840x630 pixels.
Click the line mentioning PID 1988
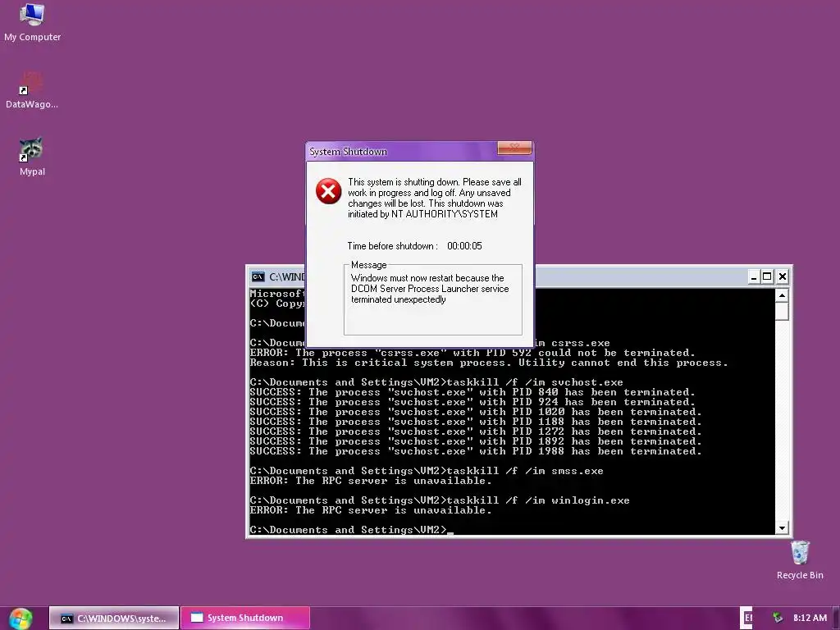pyautogui.click(x=476, y=451)
